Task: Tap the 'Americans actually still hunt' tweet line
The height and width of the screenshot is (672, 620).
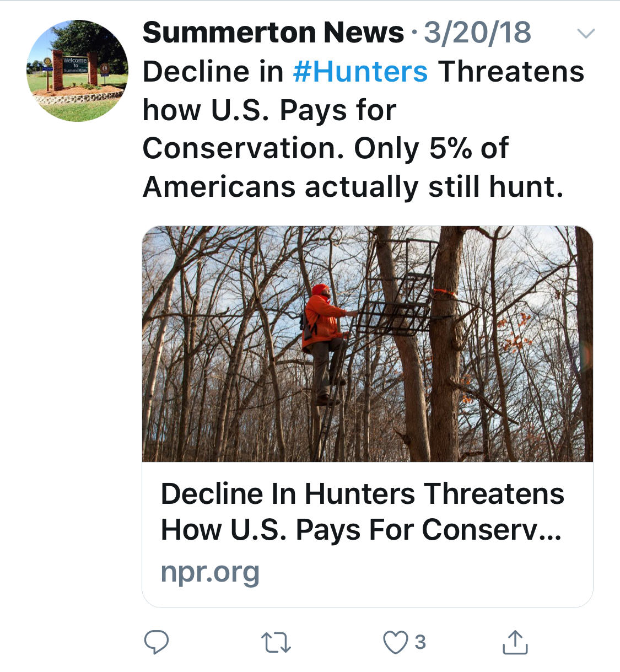Action: (x=353, y=187)
